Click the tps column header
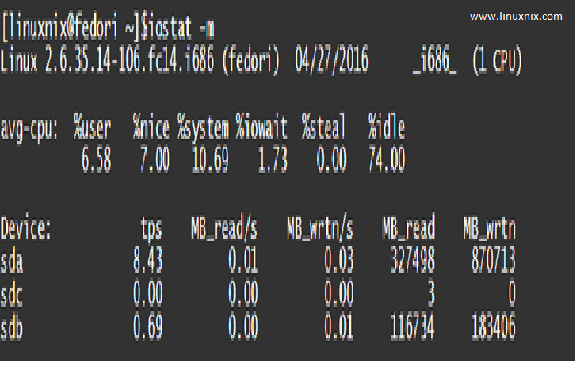588x374 pixels. [x=151, y=230]
